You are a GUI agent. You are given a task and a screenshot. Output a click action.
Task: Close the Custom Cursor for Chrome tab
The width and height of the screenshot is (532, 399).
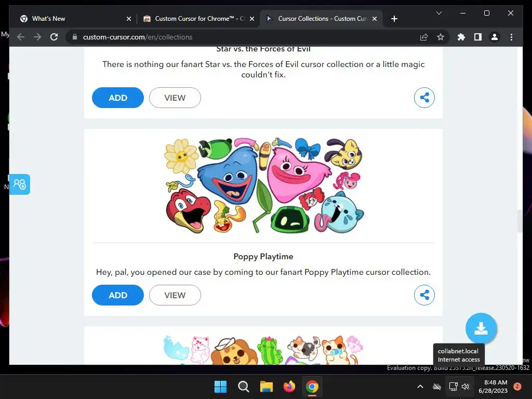pyautogui.click(x=252, y=19)
